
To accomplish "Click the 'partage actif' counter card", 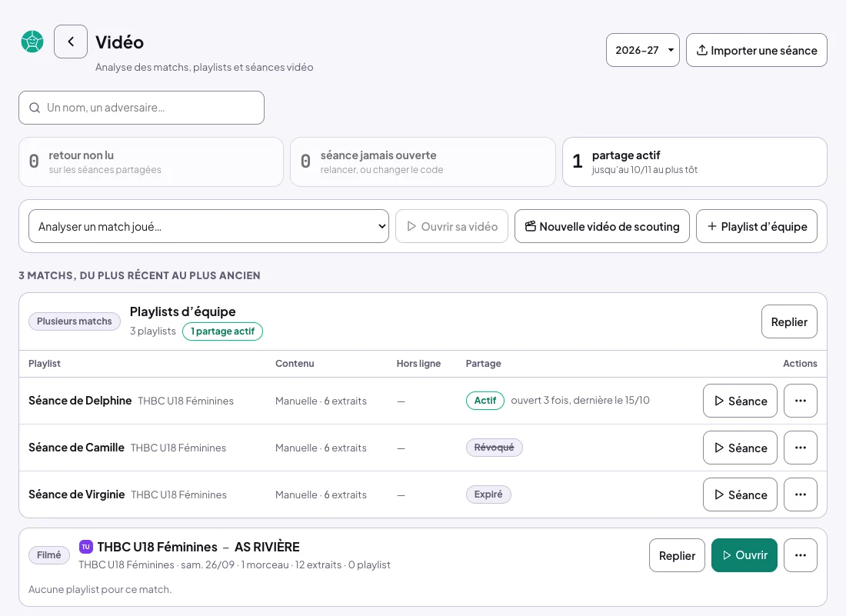I will (695, 161).
